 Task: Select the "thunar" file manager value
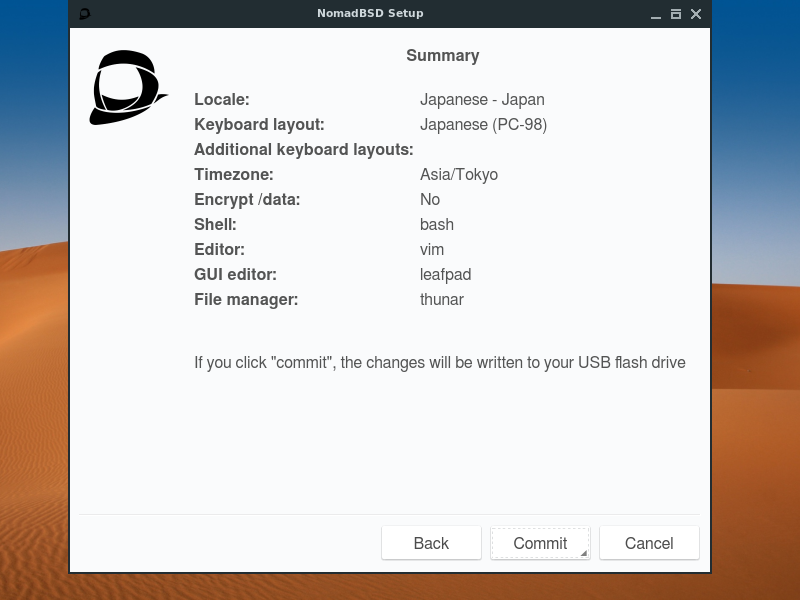coord(442,299)
